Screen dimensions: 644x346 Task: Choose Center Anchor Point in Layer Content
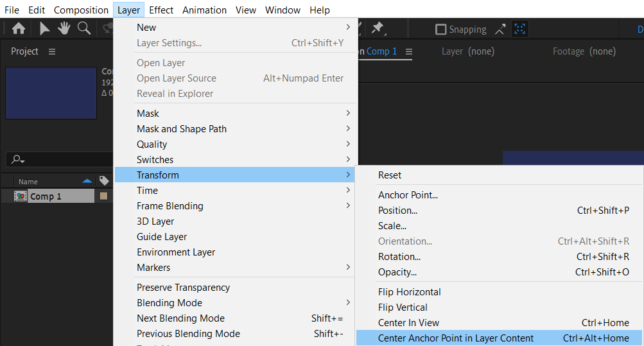tap(456, 338)
